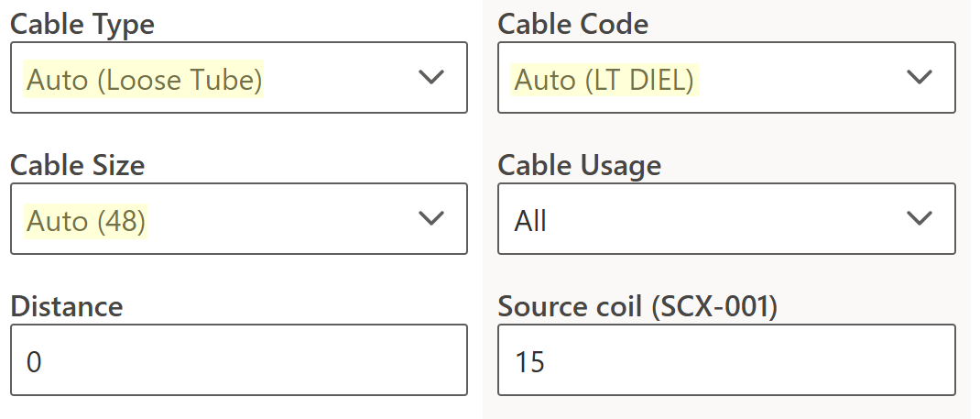Click the chevron arrow in Cable Type
The height and width of the screenshot is (419, 980).
[430, 78]
